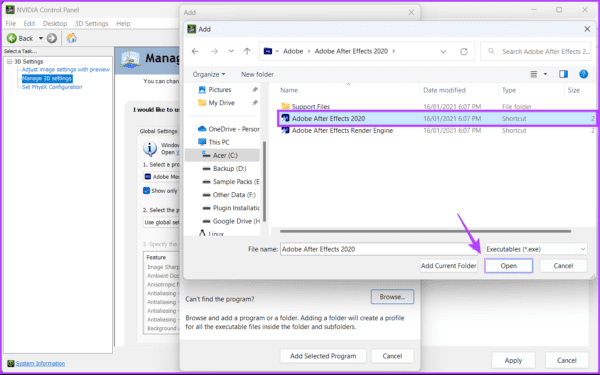
Task: Open view options dropdown arrow
Action: pyautogui.click(x=545, y=74)
